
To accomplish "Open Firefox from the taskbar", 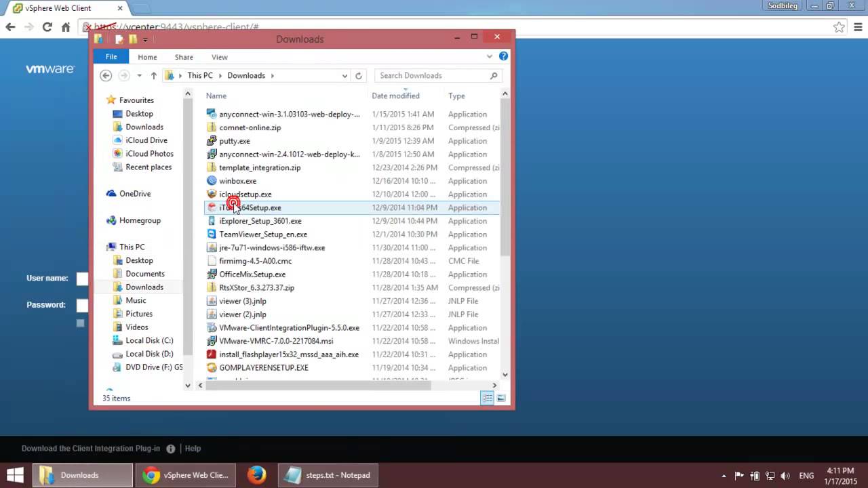I will [256, 475].
